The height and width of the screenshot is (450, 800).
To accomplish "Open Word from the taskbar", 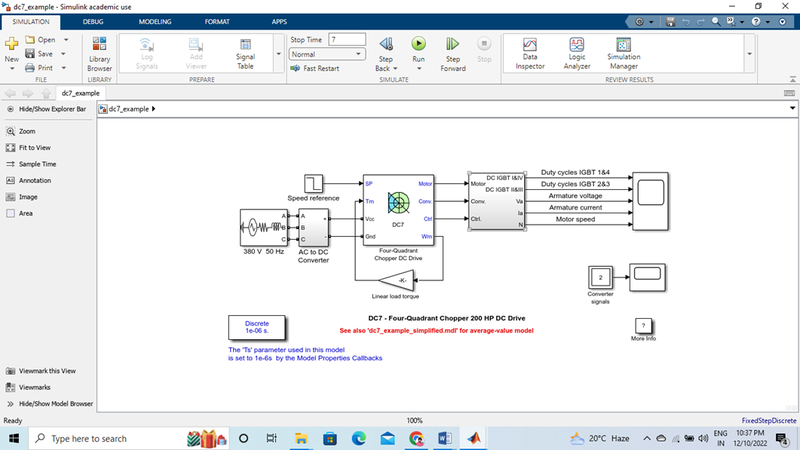I will [x=444, y=438].
